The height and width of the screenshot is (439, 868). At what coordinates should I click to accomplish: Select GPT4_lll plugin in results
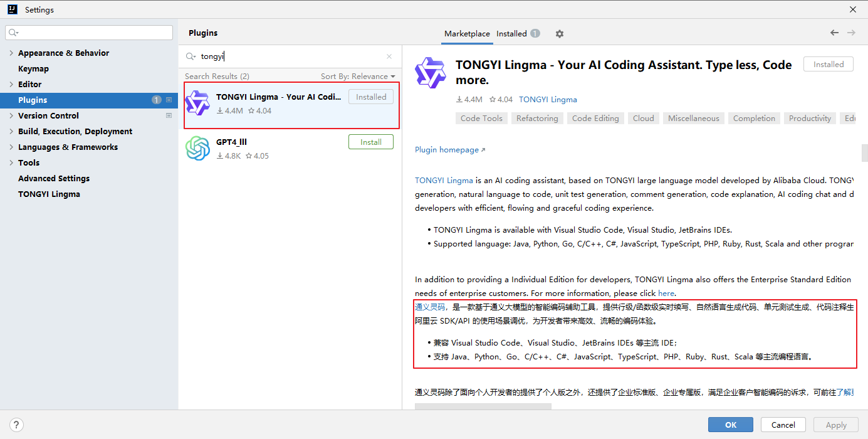(290, 149)
